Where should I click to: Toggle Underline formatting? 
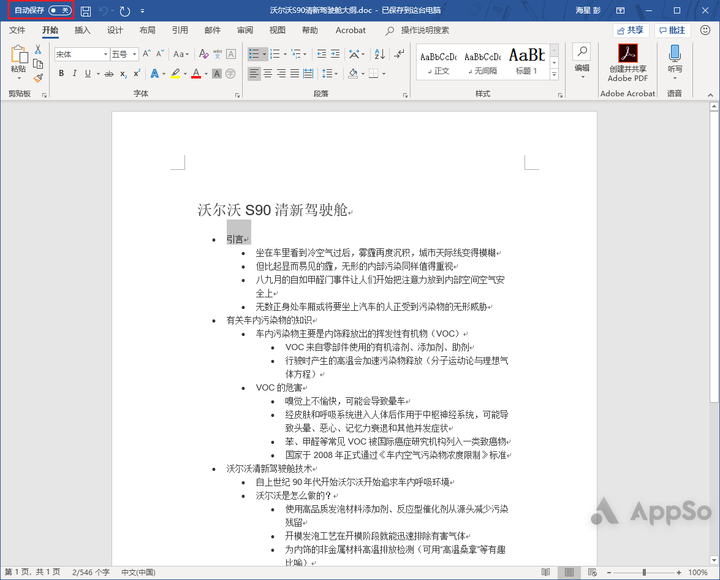[87, 73]
